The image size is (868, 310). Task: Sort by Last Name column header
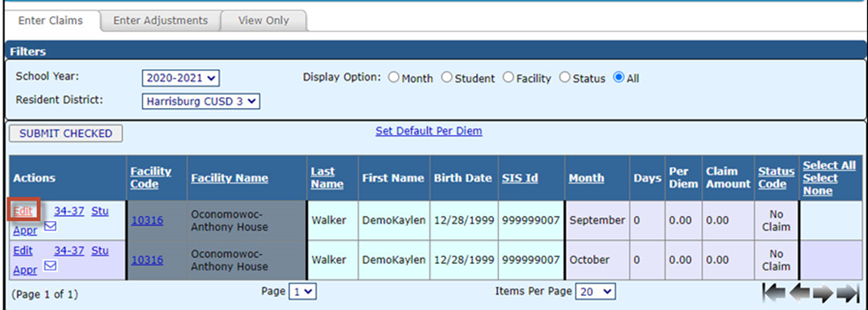(326, 178)
